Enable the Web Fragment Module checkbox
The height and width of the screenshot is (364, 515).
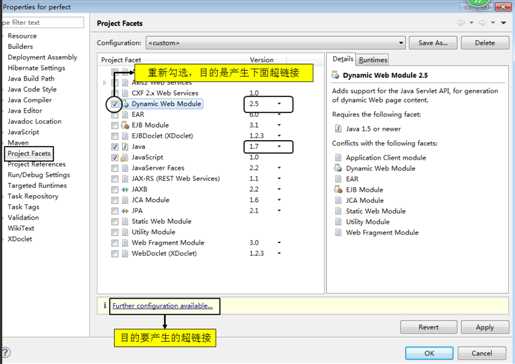point(115,243)
